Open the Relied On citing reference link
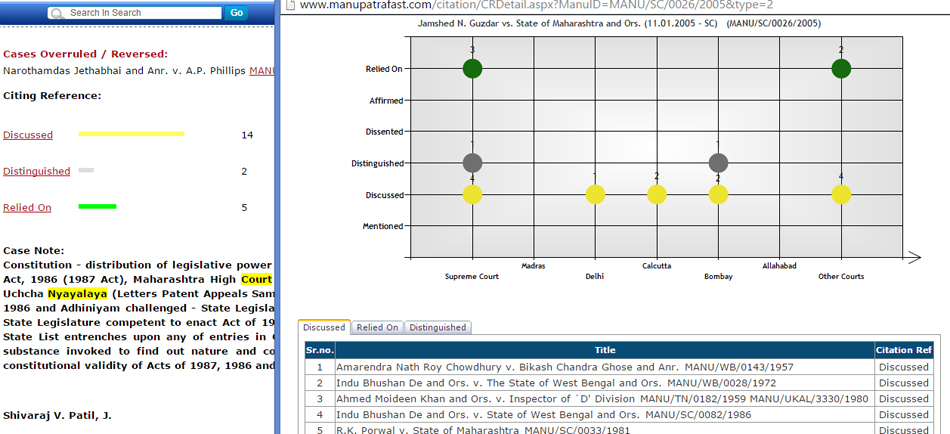 point(27,207)
